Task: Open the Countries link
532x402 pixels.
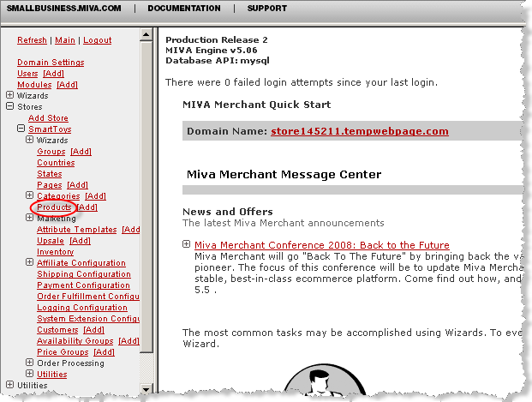Action: (x=56, y=163)
